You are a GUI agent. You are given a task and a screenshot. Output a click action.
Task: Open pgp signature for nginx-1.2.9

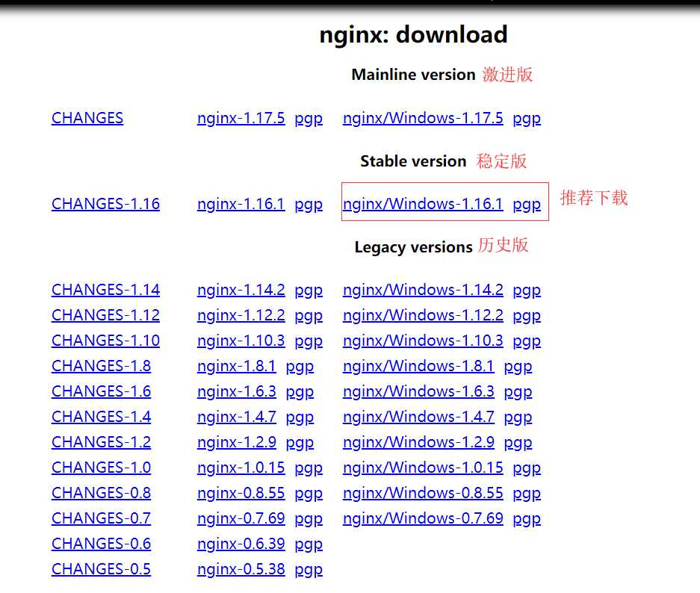click(300, 444)
